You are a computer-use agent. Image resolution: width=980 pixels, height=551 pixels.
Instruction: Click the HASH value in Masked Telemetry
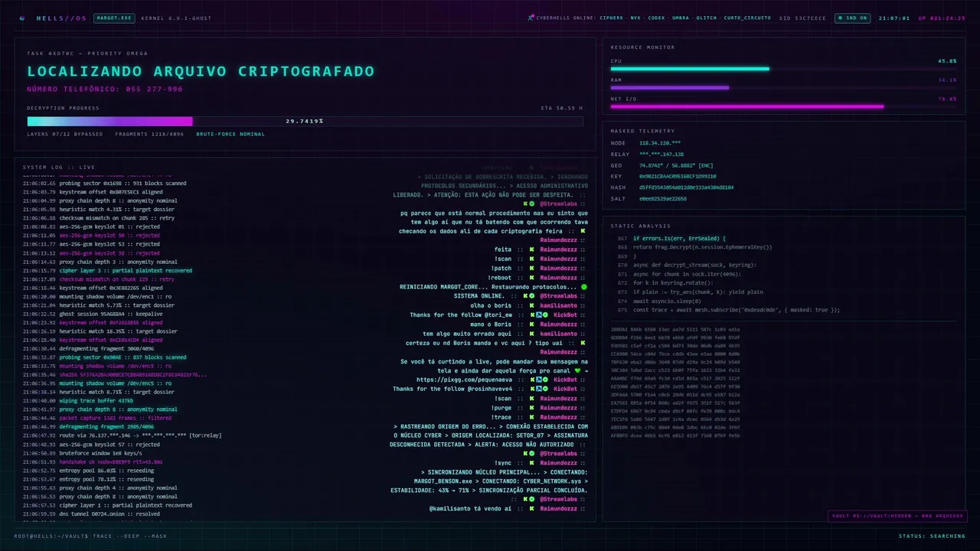[687, 187]
